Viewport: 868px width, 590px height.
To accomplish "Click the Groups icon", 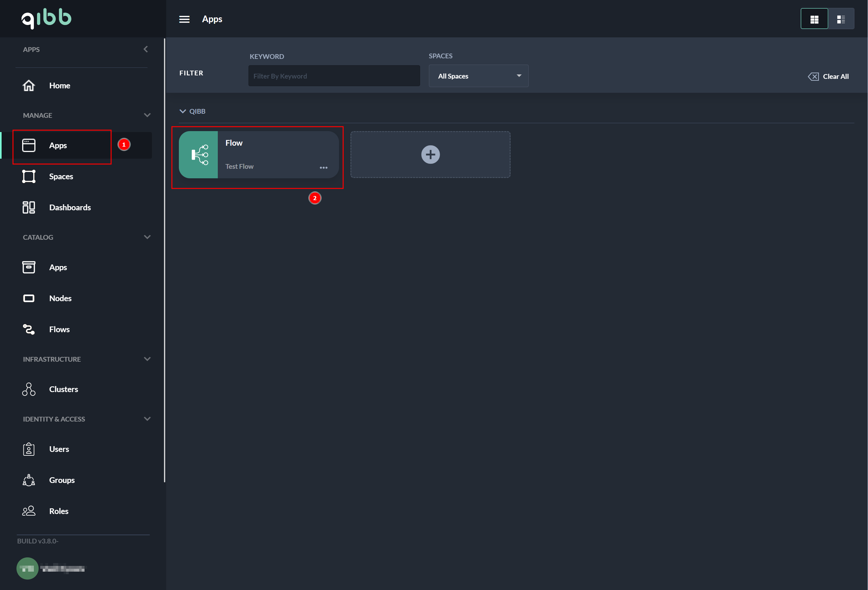I will [x=29, y=480].
